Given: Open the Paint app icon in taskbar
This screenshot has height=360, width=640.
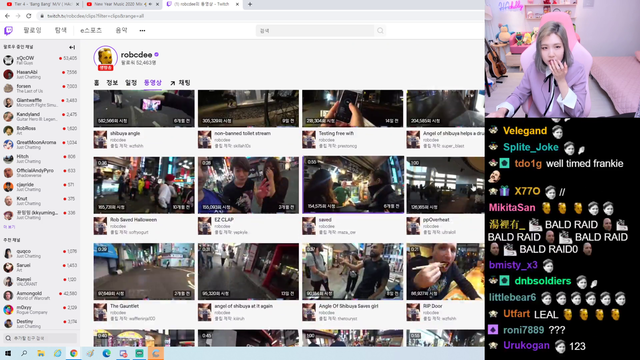Looking at the screenshot, I should [90, 353].
